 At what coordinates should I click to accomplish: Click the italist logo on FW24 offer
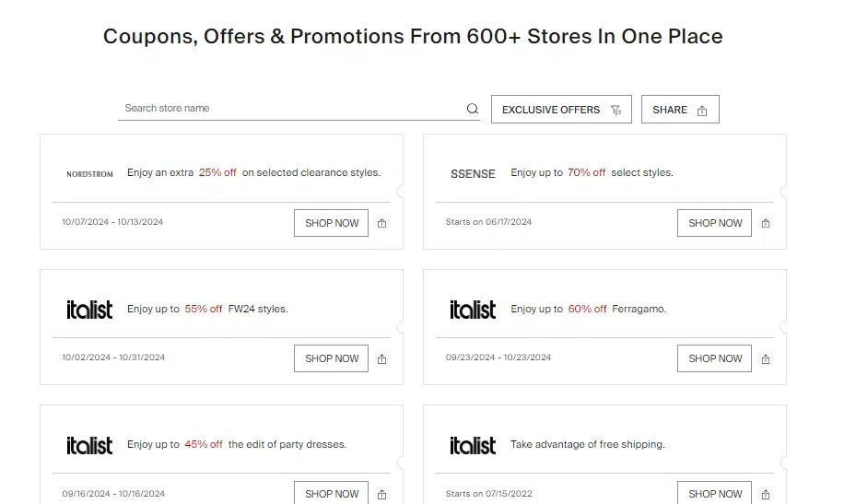coord(89,310)
